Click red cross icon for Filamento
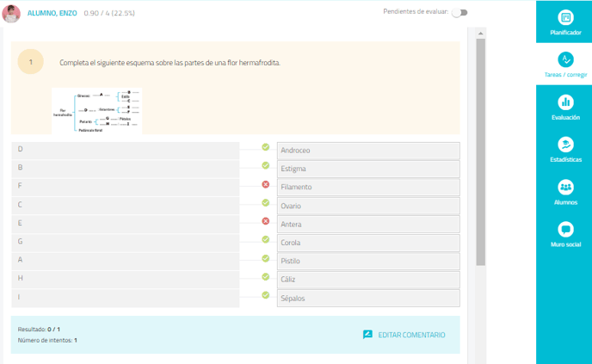 pos(266,184)
